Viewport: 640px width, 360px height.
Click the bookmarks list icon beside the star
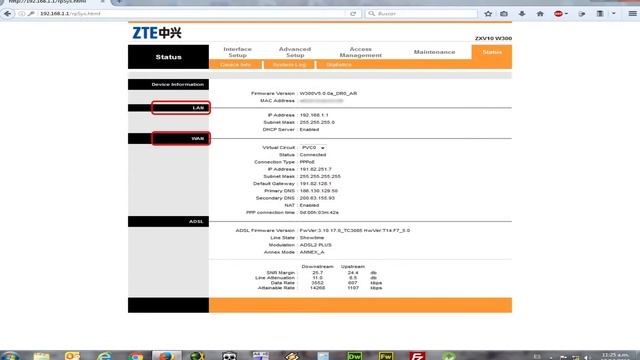click(504, 13)
